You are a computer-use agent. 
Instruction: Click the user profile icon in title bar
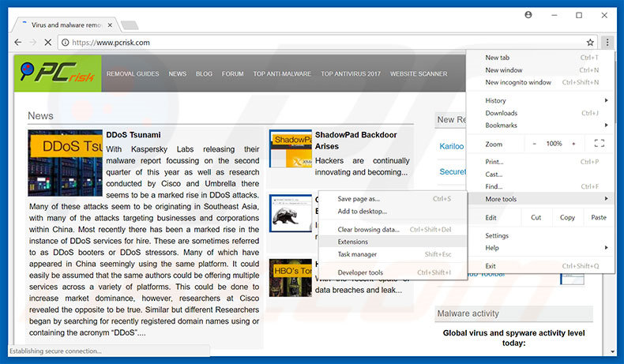click(528, 15)
